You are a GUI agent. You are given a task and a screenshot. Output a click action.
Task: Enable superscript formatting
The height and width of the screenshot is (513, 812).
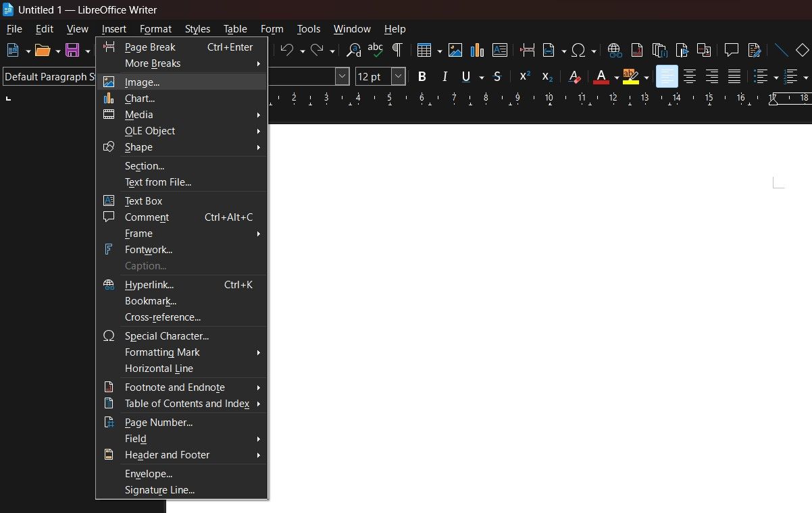coord(524,76)
